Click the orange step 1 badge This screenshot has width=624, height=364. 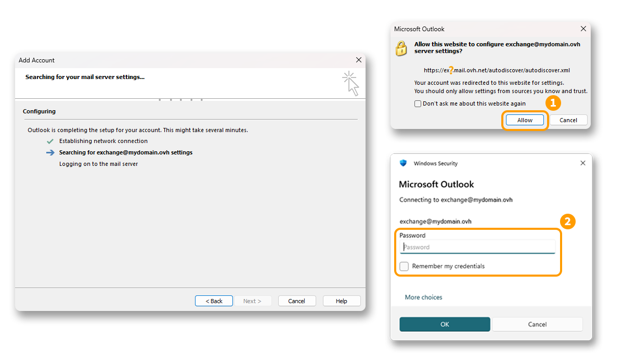[x=553, y=103]
